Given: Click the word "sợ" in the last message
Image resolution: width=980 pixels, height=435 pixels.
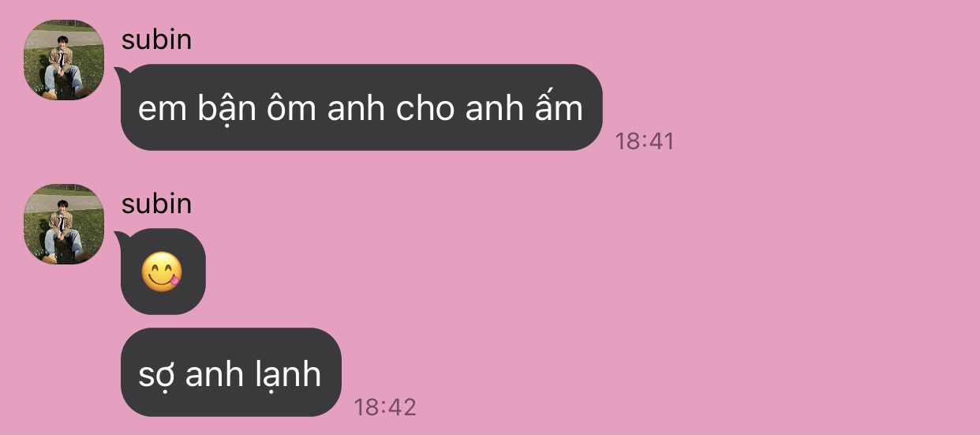Looking at the screenshot, I should click(155, 377).
